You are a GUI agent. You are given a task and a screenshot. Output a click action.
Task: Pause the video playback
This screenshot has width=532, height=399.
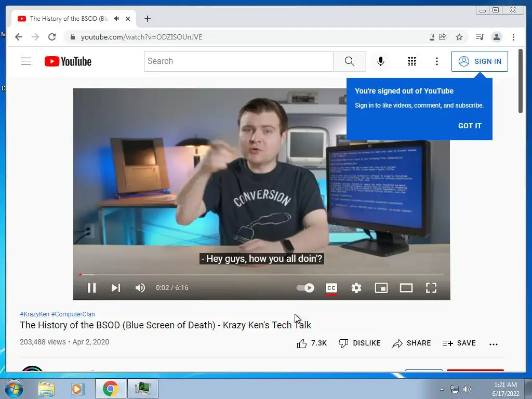tap(91, 288)
